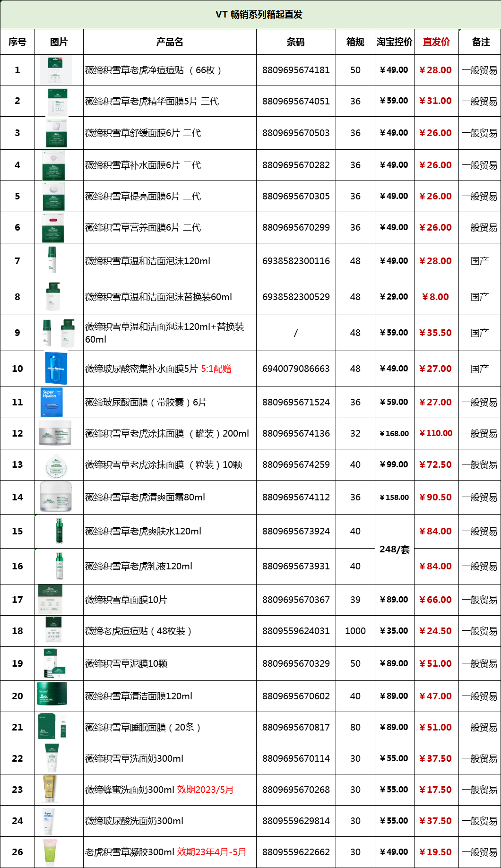Select the jar image for 薇缔积雪草老虎清爽面霜80ml
This screenshot has height=868, width=501.
click(56, 497)
